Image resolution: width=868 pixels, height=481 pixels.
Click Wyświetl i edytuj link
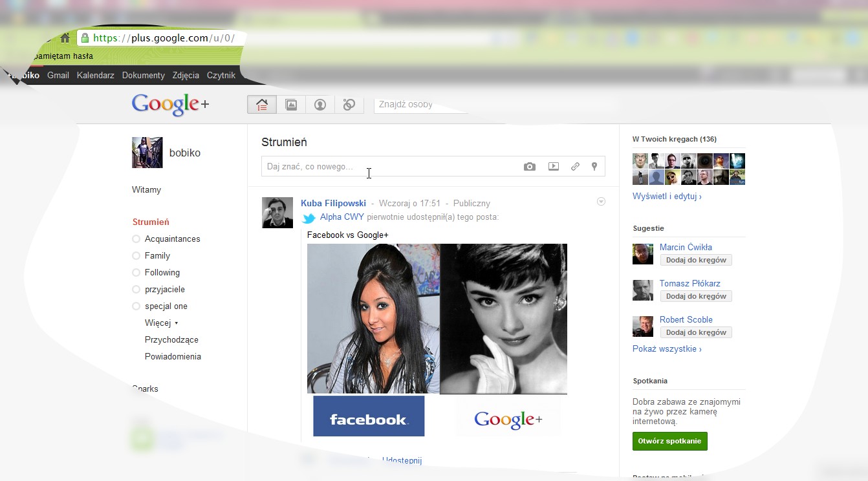(667, 196)
